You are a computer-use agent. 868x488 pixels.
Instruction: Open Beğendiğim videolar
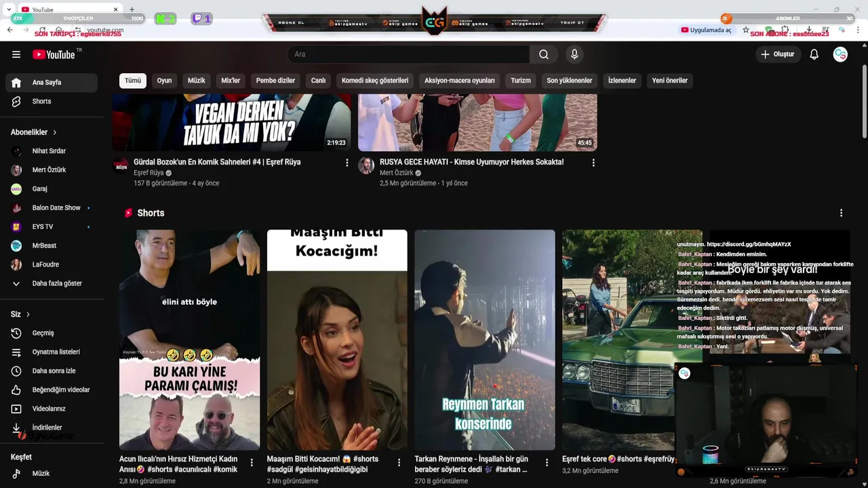(52, 390)
